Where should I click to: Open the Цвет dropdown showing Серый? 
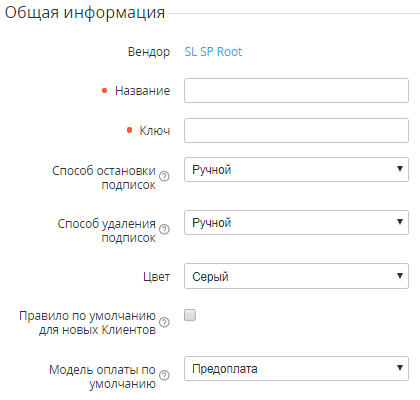coord(296,276)
